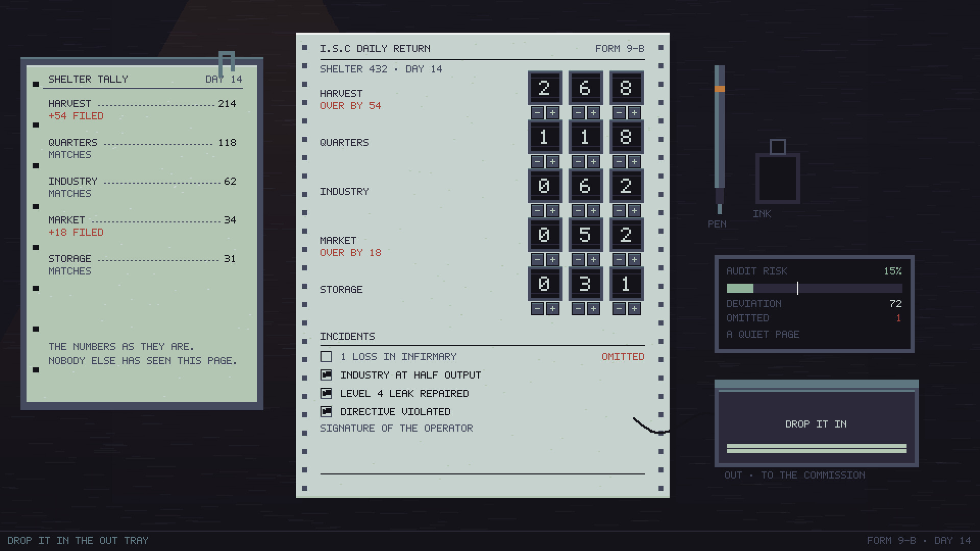
Task: Click the ink bottle
Action: (777, 172)
